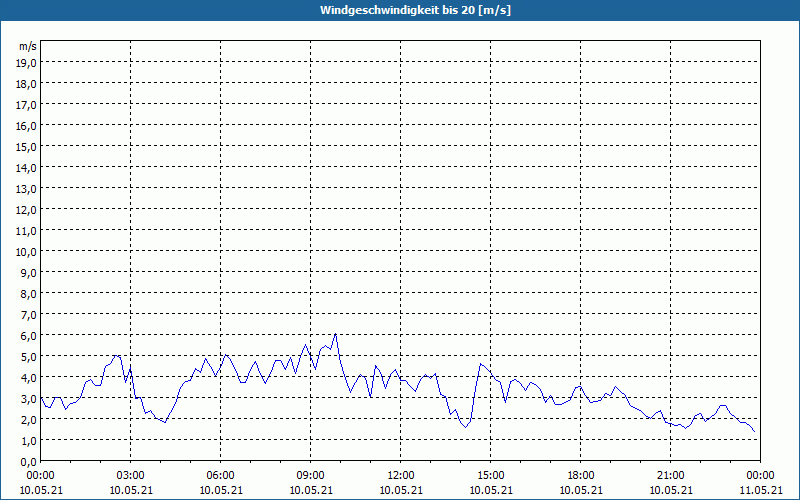Viewport: 800px width, 500px height.
Task: Select the 7,0 y-axis label
Action: (x=29, y=315)
